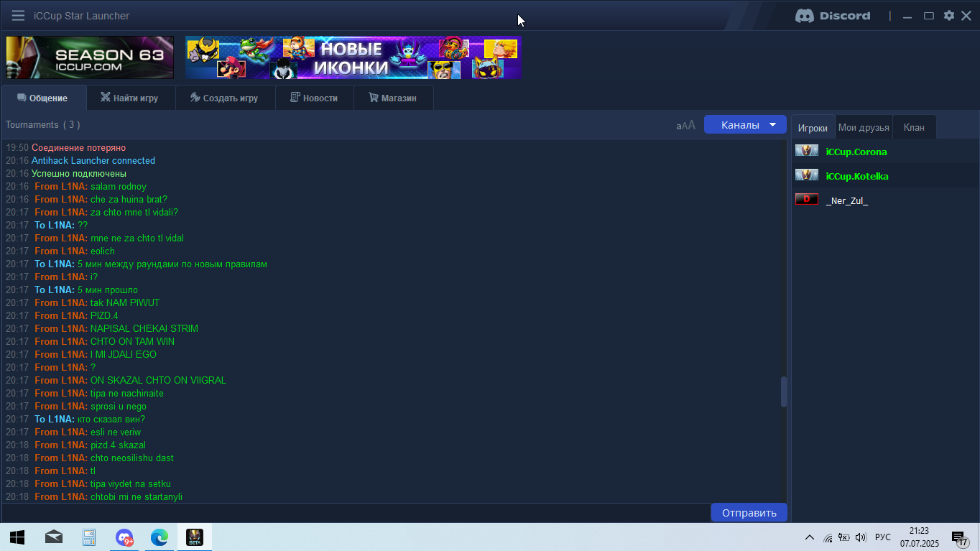The height and width of the screenshot is (551, 980).
Task: Focus the chat message input field
Action: pos(356,513)
